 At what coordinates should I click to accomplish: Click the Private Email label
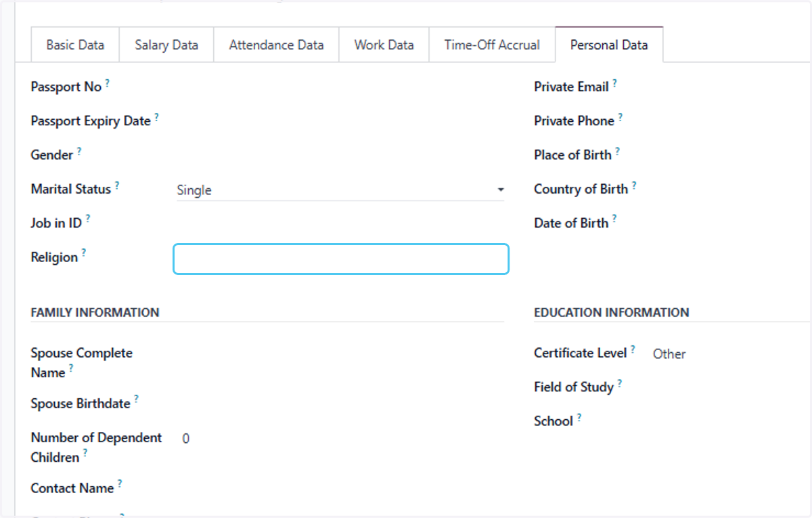pos(571,87)
